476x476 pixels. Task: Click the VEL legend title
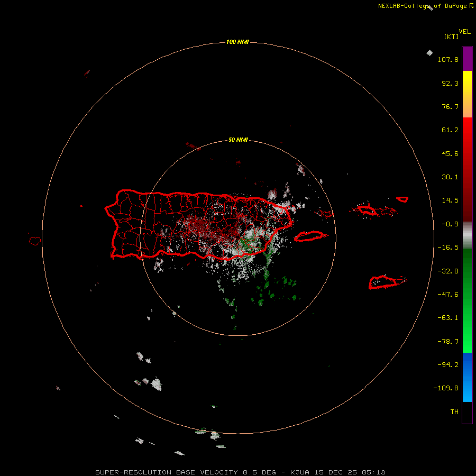464,32
